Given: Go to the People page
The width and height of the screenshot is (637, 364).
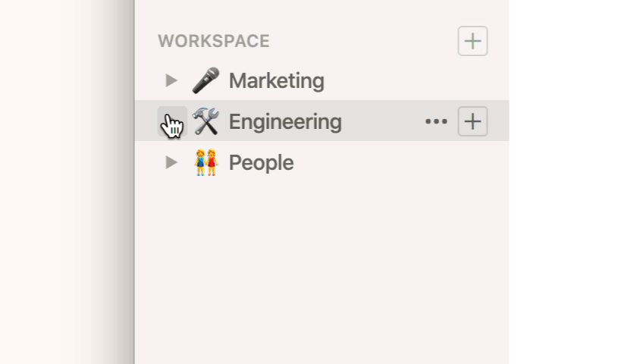Looking at the screenshot, I should point(261,162).
